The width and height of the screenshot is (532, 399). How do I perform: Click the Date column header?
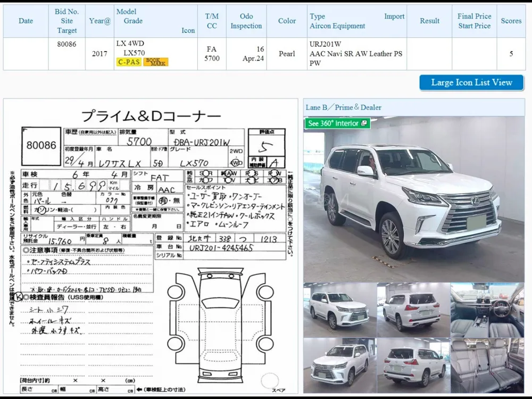point(26,21)
